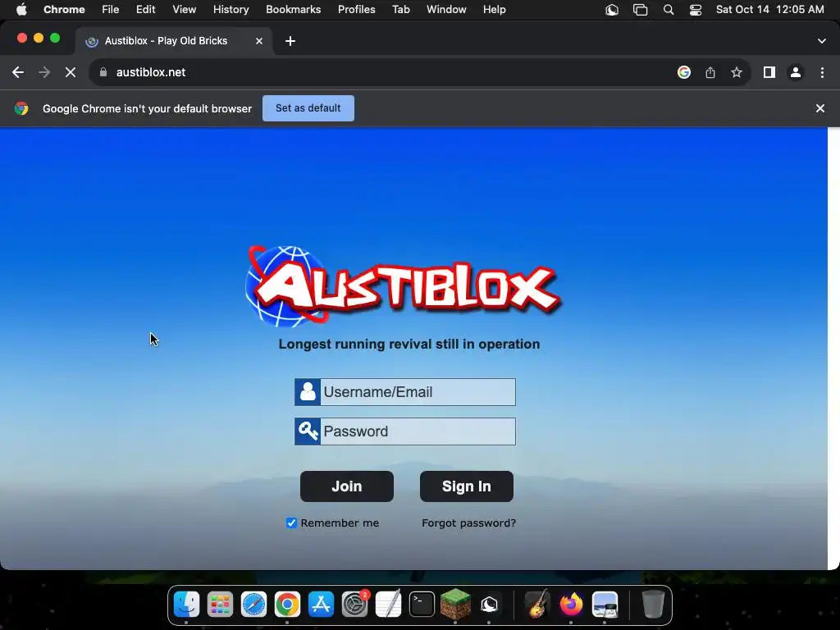The image size is (840, 630).
Task: Open the History menu
Action: tap(231, 10)
